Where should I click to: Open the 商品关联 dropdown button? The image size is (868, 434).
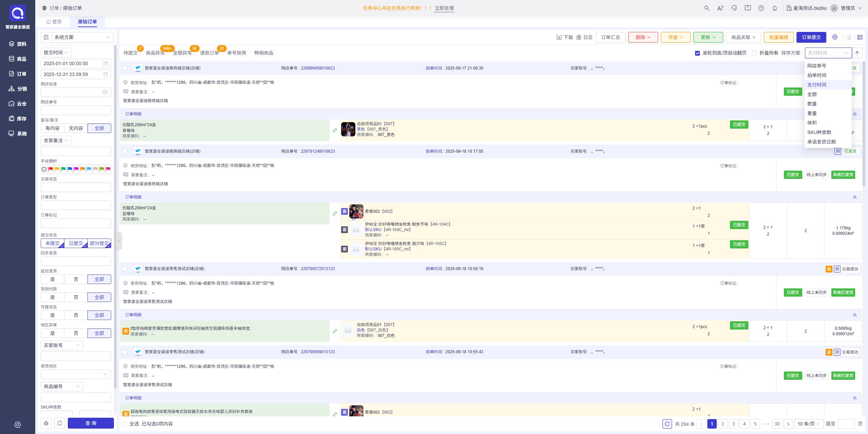click(743, 37)
